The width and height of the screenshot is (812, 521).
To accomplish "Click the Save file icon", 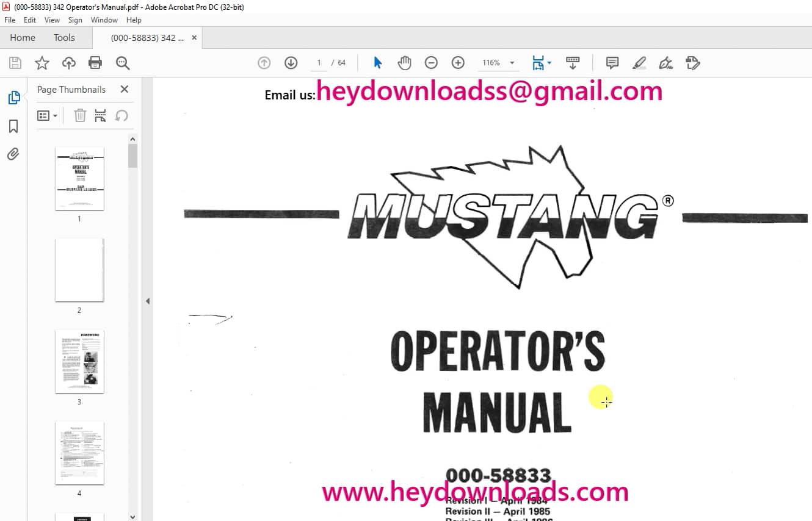I will (x=15, y=63).
